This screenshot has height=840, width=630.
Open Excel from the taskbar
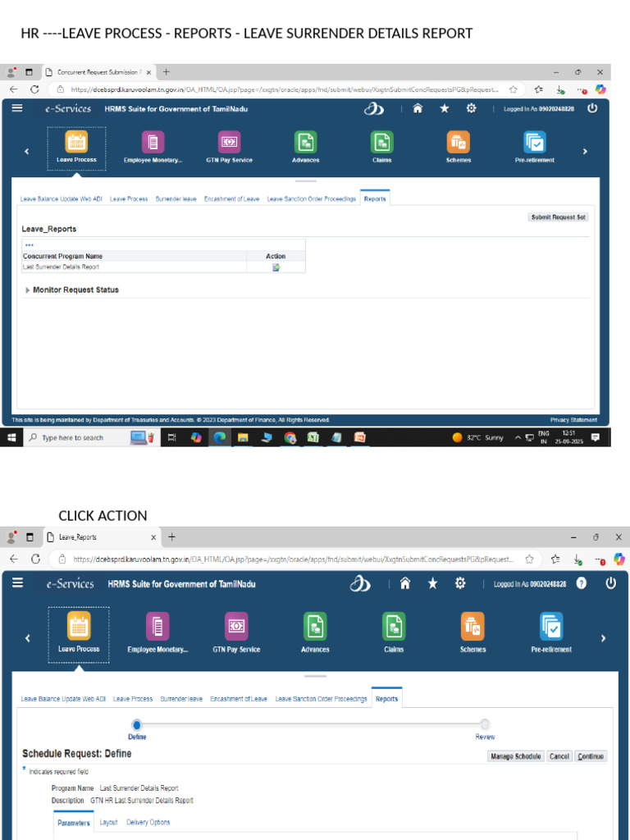tap(313, 438)
